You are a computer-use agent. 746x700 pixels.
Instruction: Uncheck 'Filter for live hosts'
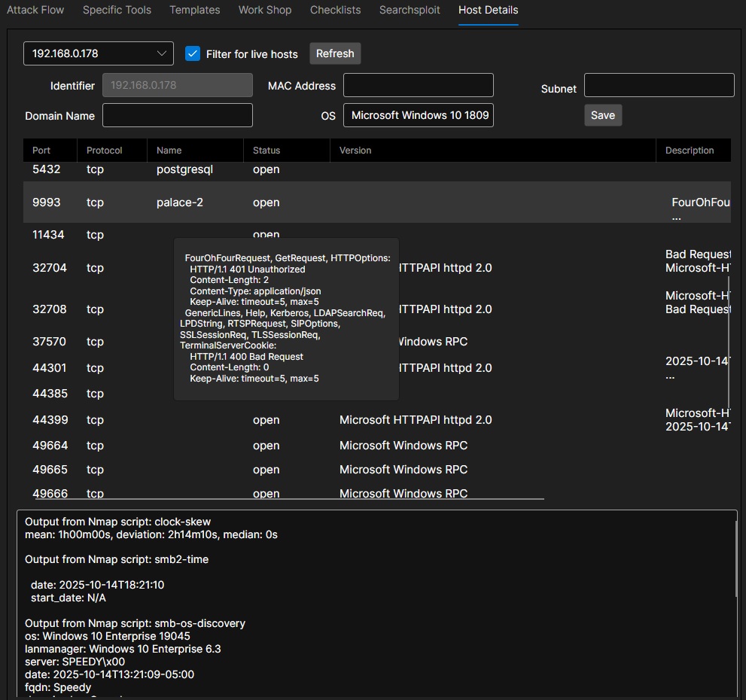[x=193, y=53]
